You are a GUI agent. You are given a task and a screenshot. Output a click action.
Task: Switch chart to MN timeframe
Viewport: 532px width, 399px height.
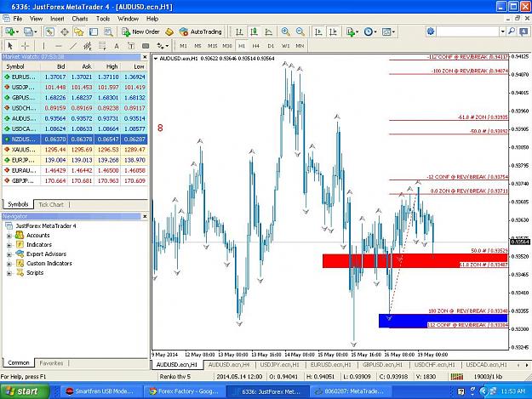coord(300,45)
